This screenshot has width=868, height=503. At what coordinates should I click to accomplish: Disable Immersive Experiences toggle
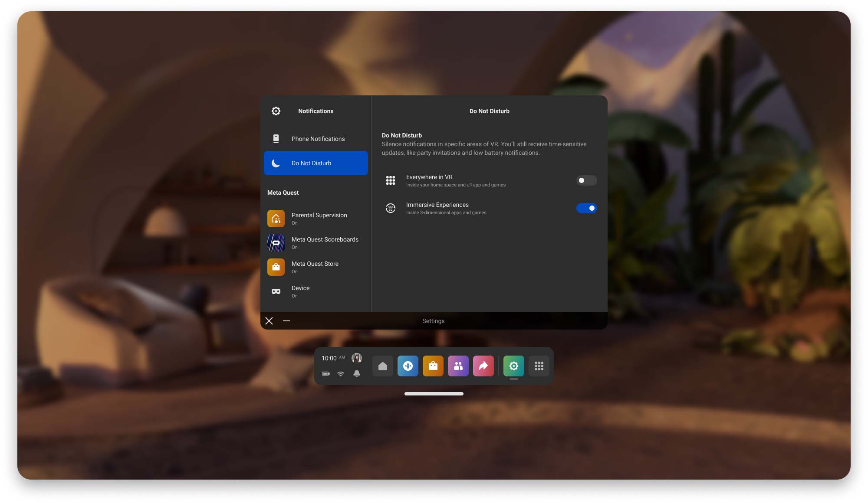pos(586,208)
